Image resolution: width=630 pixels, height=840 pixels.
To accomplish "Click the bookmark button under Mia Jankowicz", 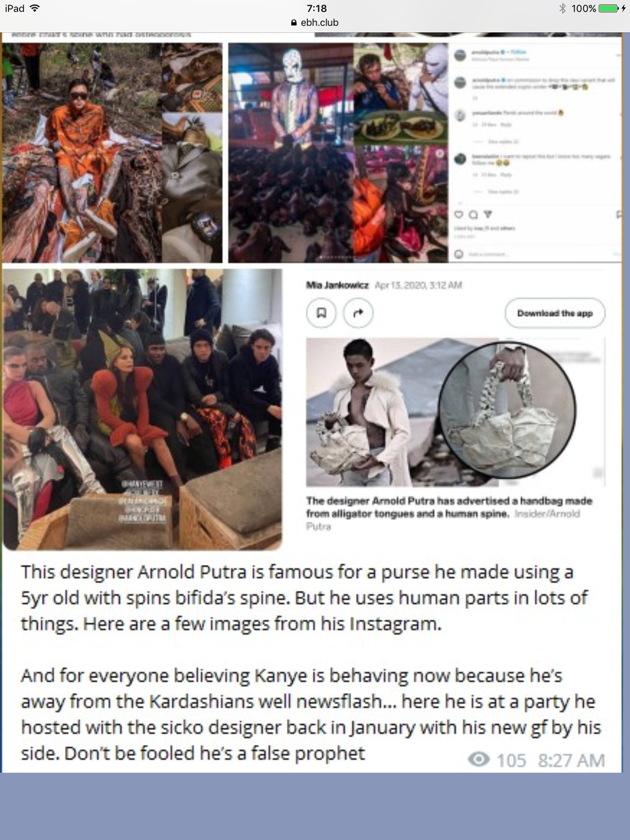I will click(x=322, y=313).
